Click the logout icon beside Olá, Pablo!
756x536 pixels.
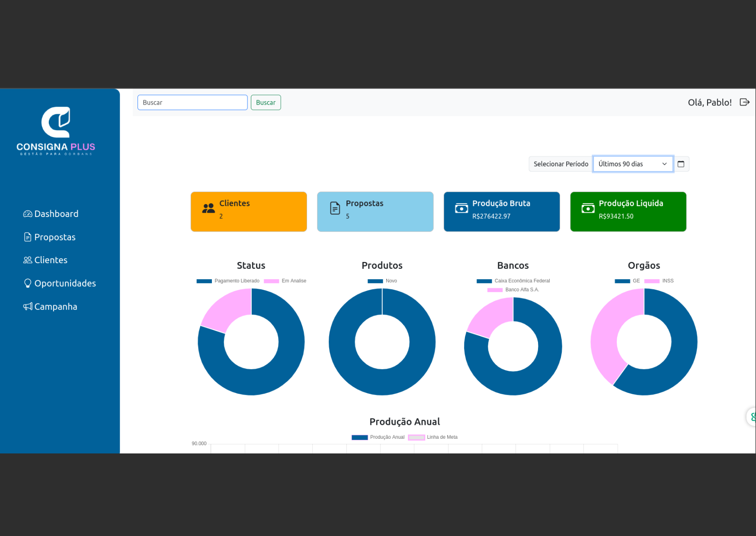(x=744, y=102)
